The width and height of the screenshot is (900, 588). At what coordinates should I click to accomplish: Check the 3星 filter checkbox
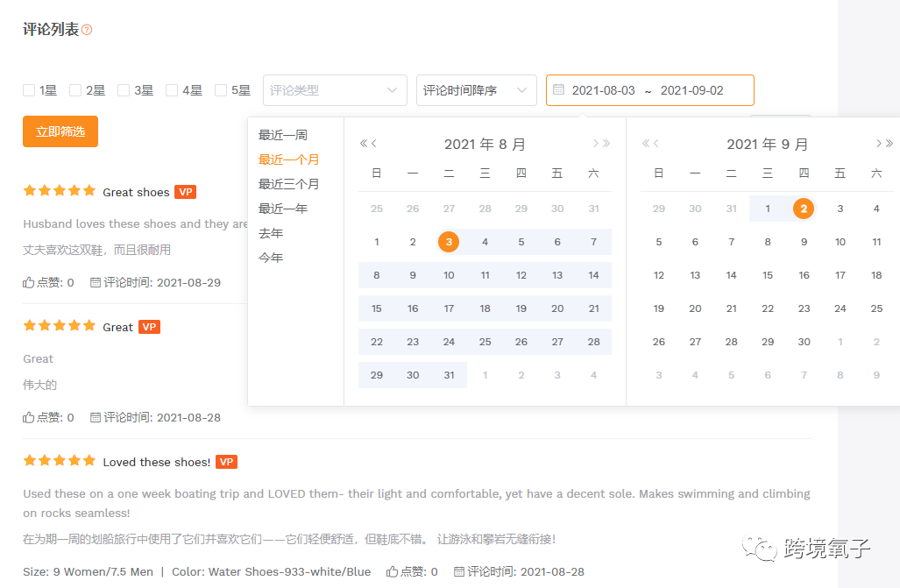(x=124, y=90)
